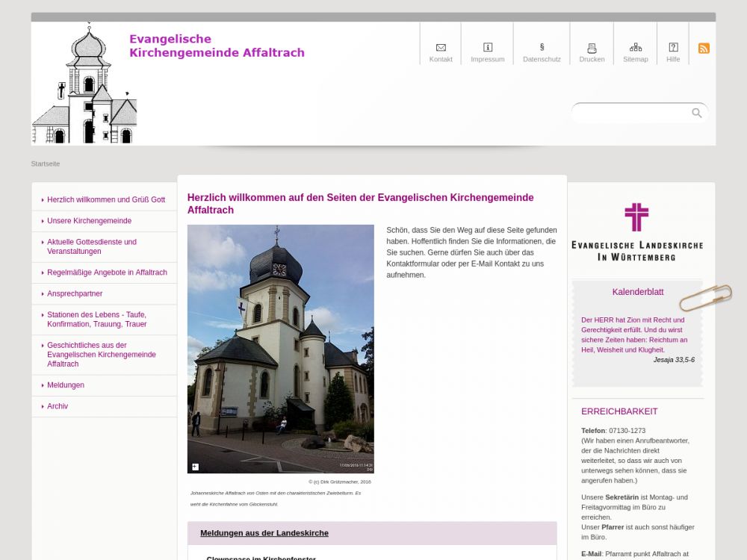The width and height of the screenshot is (747, 560).
Task: Open the orange RSS feed icon
Action: (x=704, y=49)
